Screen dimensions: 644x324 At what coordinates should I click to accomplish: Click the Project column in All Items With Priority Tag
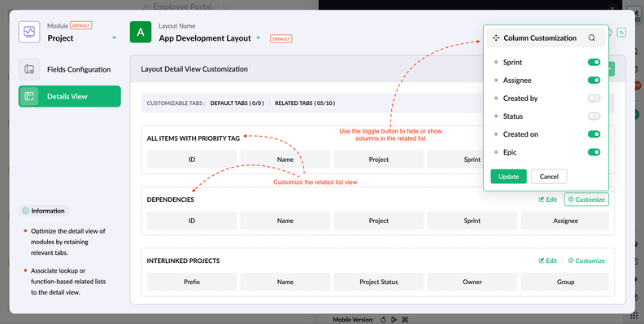[379, 160]
